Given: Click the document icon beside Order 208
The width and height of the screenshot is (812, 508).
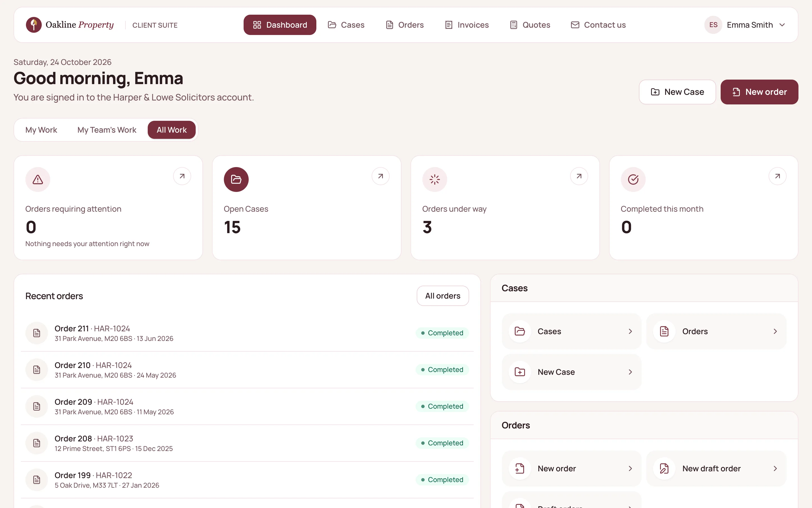Looking at the screenshot, I should pyautogui.click(x=37, y=443).
